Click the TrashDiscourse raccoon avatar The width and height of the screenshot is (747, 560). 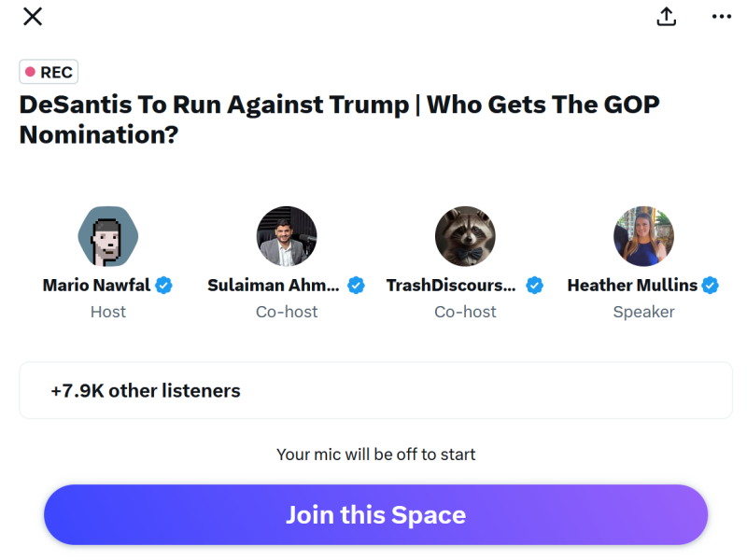point(465,236)
